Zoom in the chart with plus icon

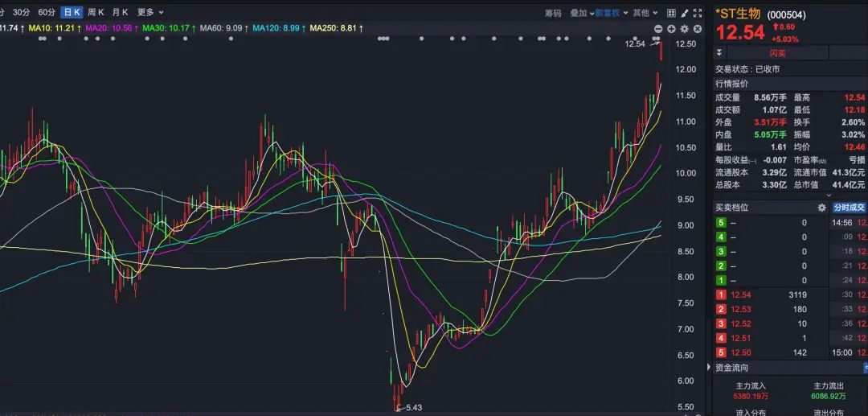(x=671, y=29)
